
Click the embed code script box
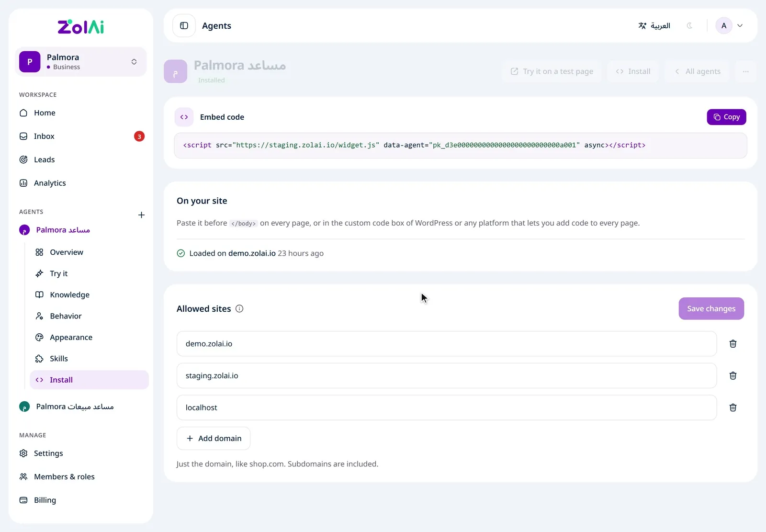461,146
